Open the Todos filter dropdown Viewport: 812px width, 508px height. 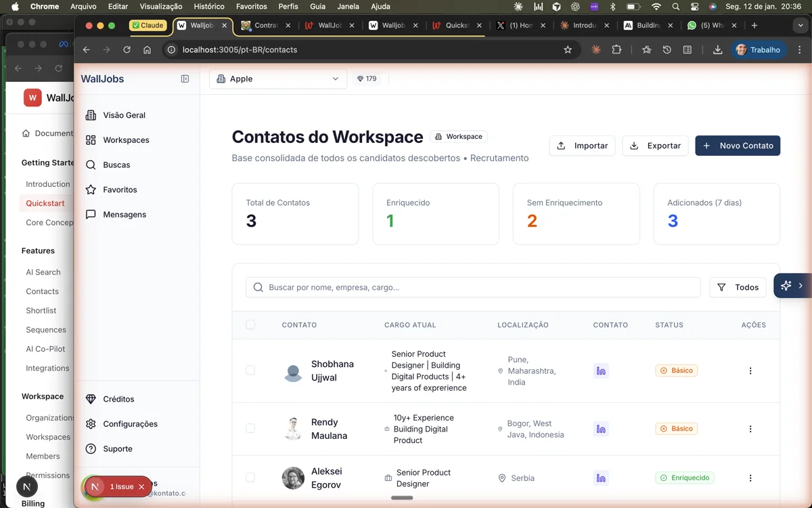(738, 287)
